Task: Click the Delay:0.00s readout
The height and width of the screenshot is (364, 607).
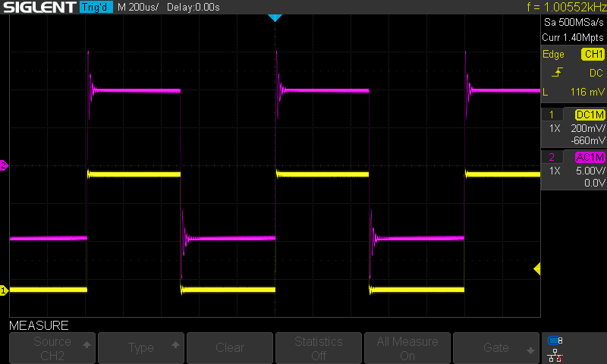Action: (x=193, y=7)
